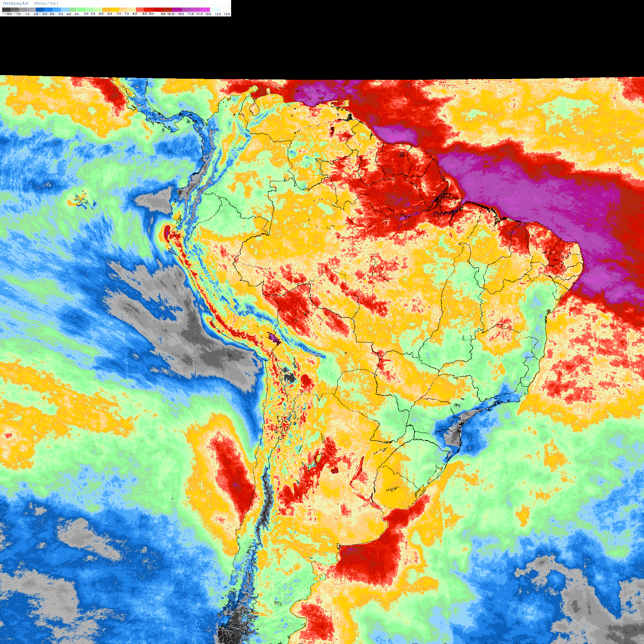Click the 7.5 legend value
This screenshot has height=644, width=644.
coord(127,14)
